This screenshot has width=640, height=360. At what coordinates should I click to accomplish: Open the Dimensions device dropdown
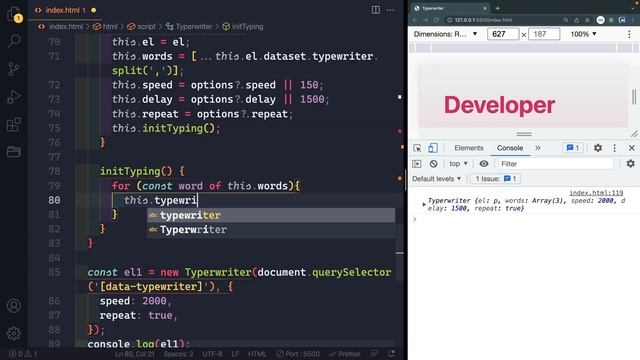click(x=445, y=34)
